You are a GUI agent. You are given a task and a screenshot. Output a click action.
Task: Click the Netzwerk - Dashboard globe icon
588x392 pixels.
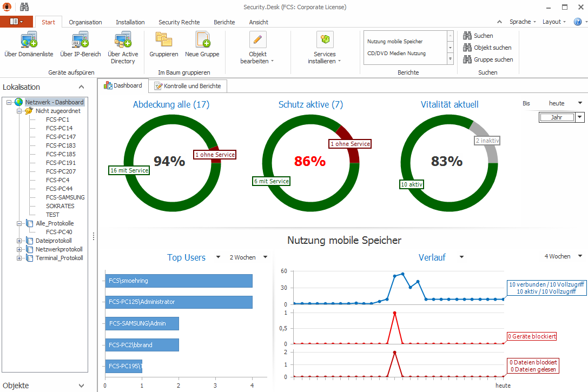point(19,102)
